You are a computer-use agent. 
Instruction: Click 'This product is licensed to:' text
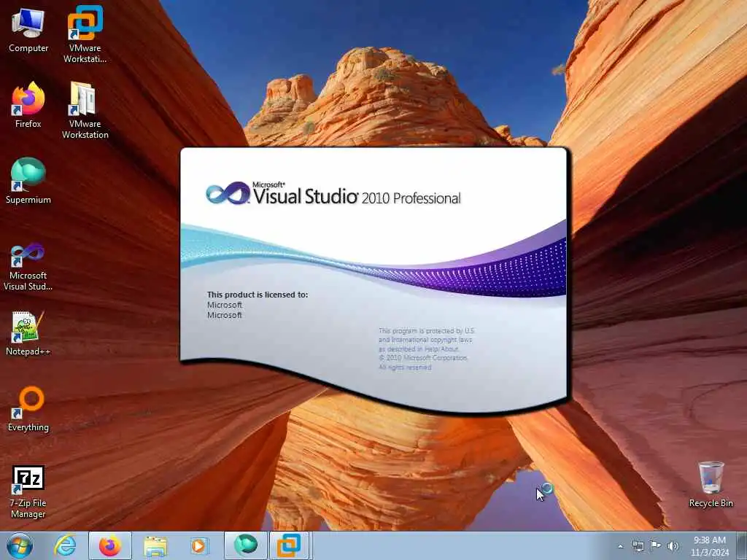(x=258, y=295)
